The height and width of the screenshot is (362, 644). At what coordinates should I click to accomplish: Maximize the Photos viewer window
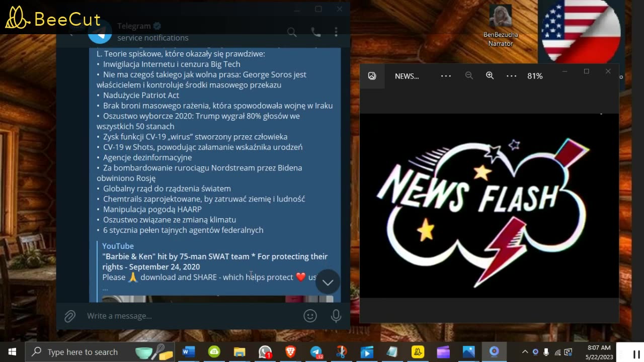[x=586, y=71]
